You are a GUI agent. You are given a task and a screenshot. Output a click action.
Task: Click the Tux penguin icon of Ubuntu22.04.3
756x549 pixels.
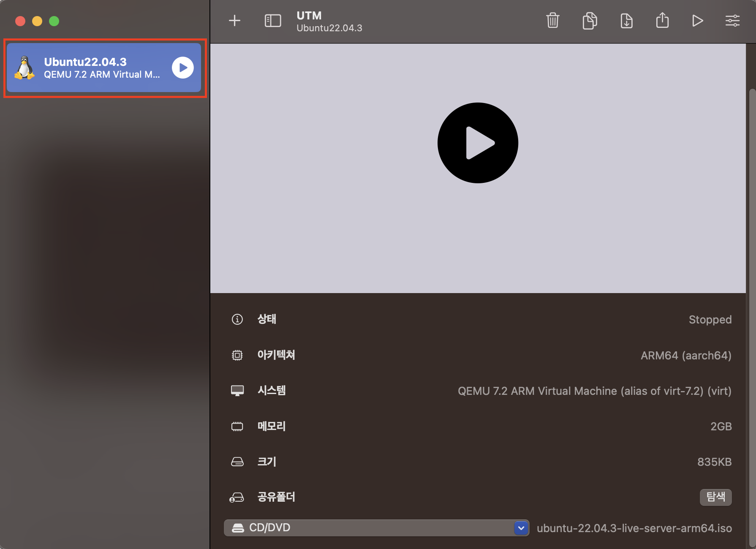[x=24, y=68]
